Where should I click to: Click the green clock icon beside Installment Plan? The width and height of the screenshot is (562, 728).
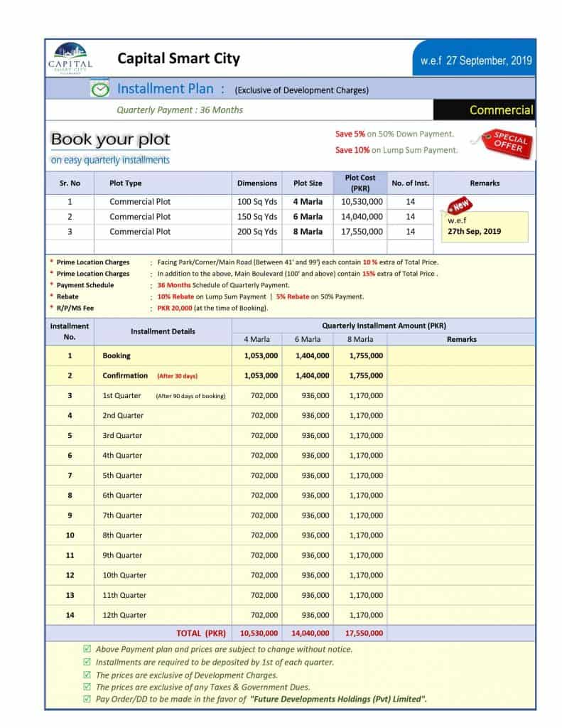click(x=99, y=89)
